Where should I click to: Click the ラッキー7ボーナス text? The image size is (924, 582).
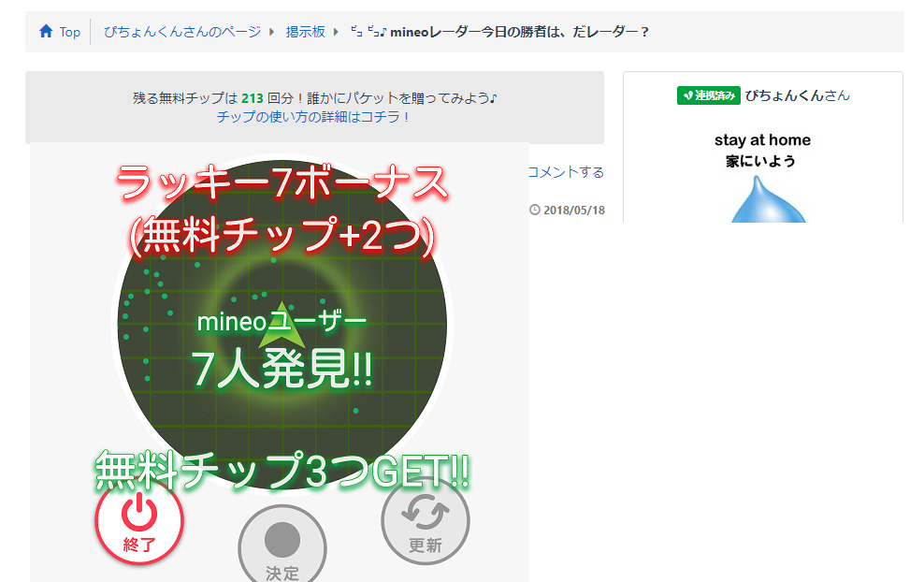pyautogui.click(x=282, y=182)
